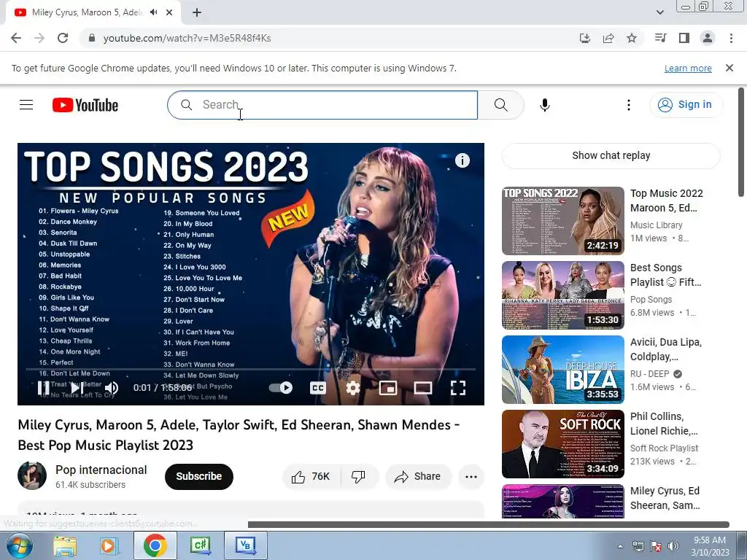Sign in to YouTube
This screenshot has width=747, height=560.
pyautogui.click(x=685, y=105)
